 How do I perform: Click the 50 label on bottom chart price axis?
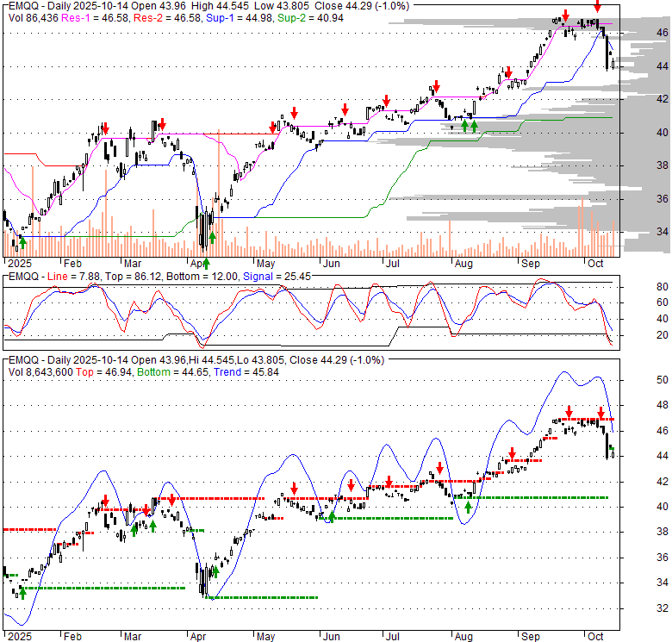663,380
